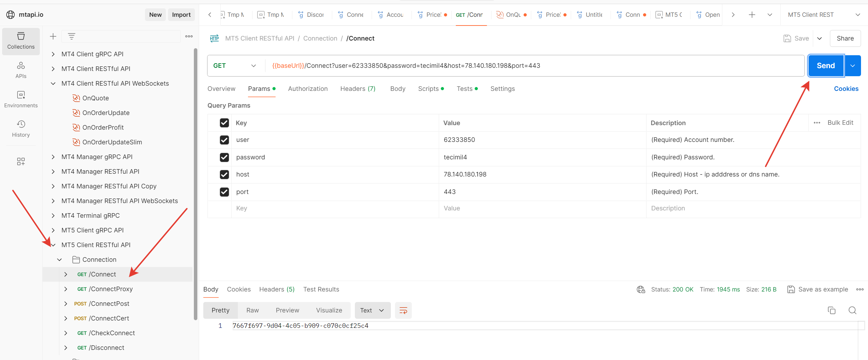
Task: Open the response Headers (5) tab
Action: 276,289
